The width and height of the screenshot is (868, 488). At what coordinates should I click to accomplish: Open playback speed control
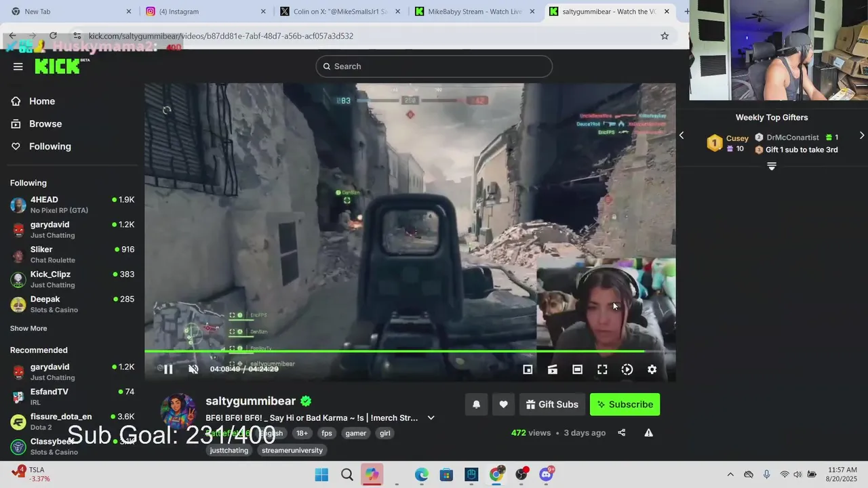click(627, 369)
